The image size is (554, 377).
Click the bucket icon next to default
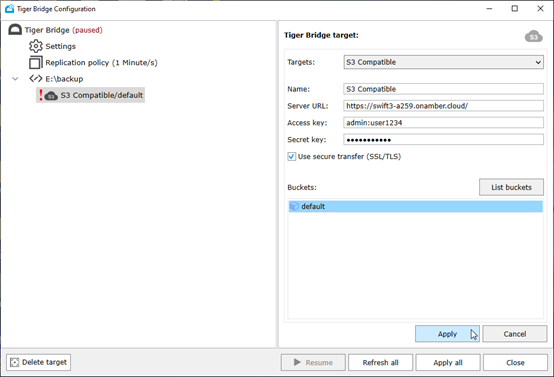[294, 206]
